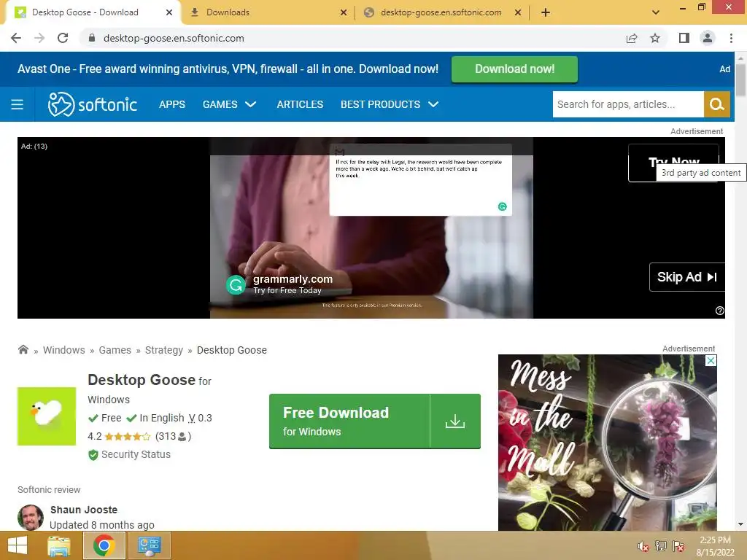The image size is (747, 560).
Task: Open the APPS menu item
Action: (x=172, y=104)
